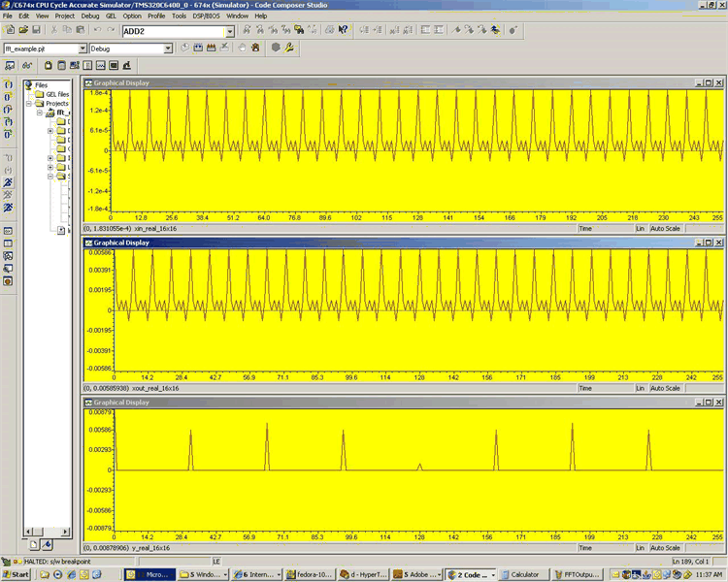The height and width of the screenshot is (582, 728).
Task: Open the DSP/BIOS menu
Action: (208, 16)
